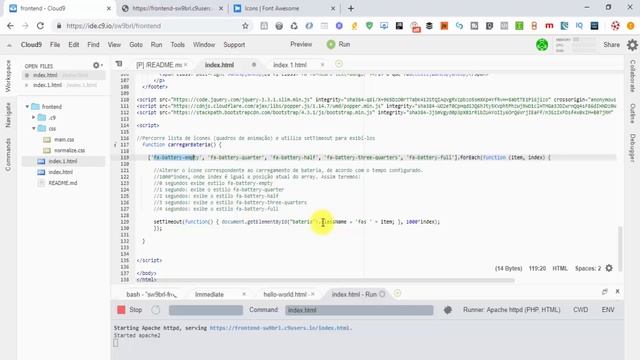Open the Workspace side panel

(x=8, y=76)
